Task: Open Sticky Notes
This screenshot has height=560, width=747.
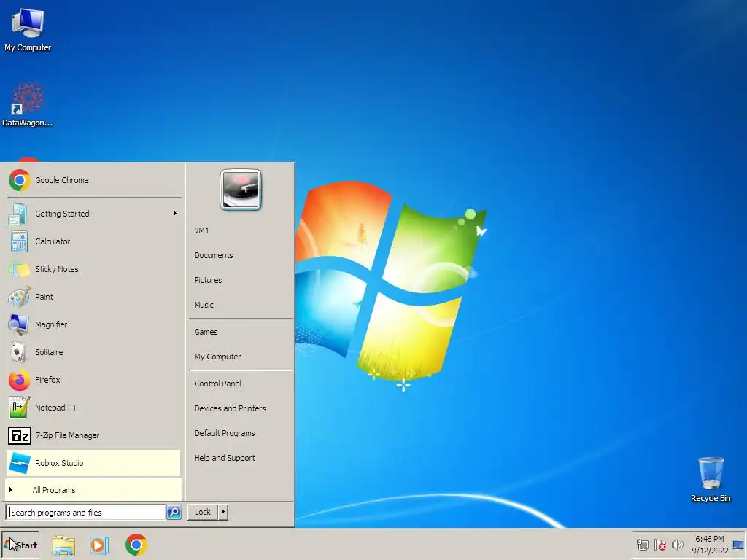Action: coord(94,269)
